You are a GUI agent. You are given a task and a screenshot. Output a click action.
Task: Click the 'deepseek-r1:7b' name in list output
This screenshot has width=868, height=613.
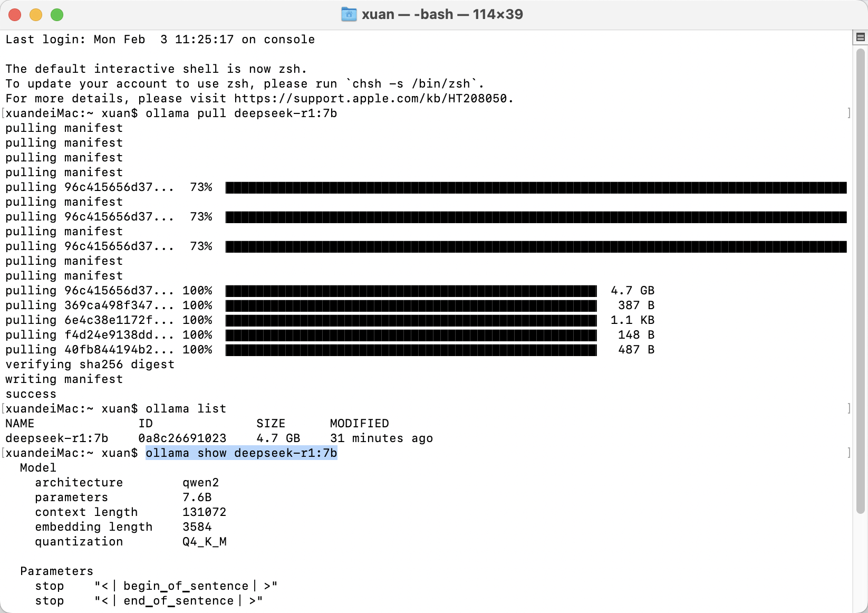(57, 438)
